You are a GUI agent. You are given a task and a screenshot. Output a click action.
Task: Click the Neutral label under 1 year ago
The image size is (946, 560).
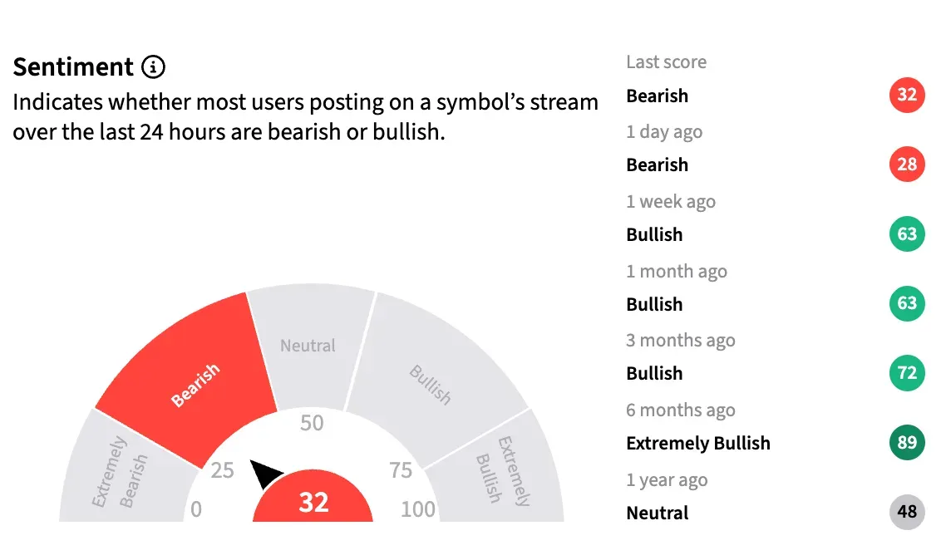657,513
